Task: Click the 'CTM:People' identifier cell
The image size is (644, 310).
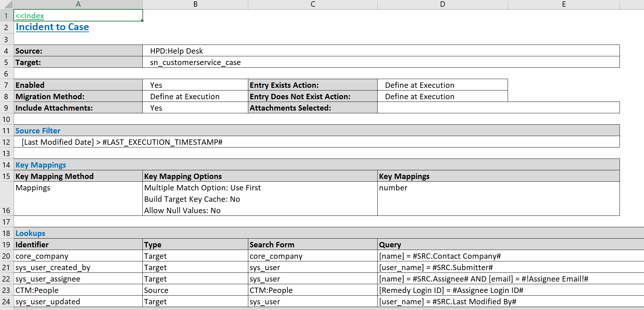Action: [x=78, y=290]
